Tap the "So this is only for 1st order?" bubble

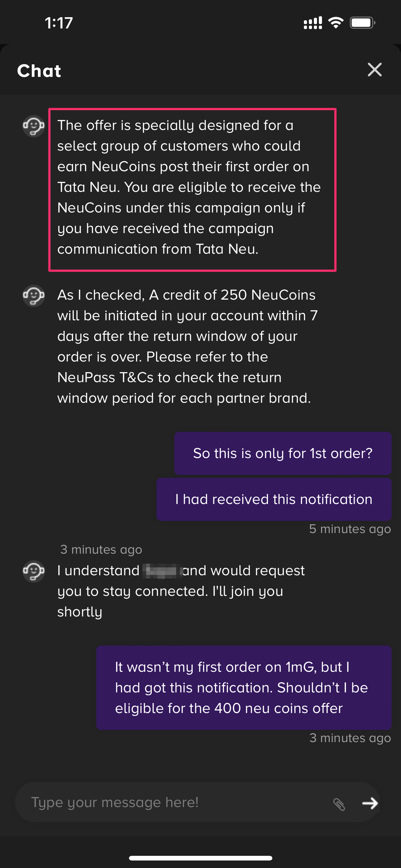point(283,453)
